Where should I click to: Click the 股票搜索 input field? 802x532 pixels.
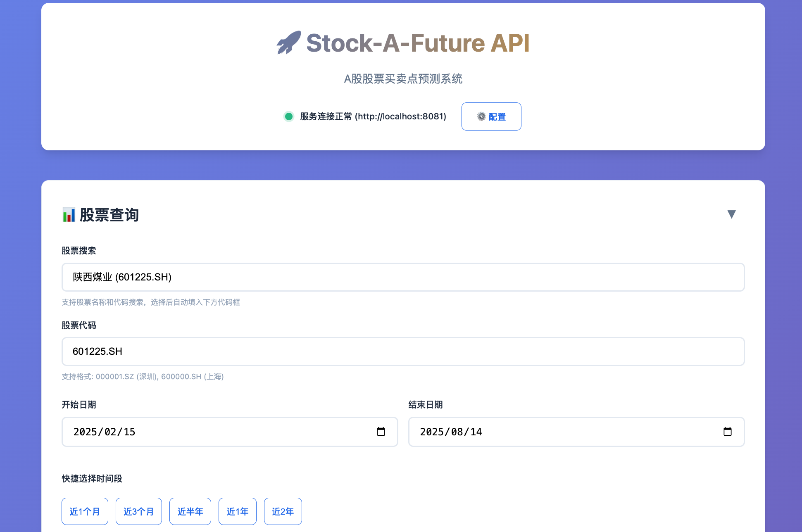pos(403,277)
